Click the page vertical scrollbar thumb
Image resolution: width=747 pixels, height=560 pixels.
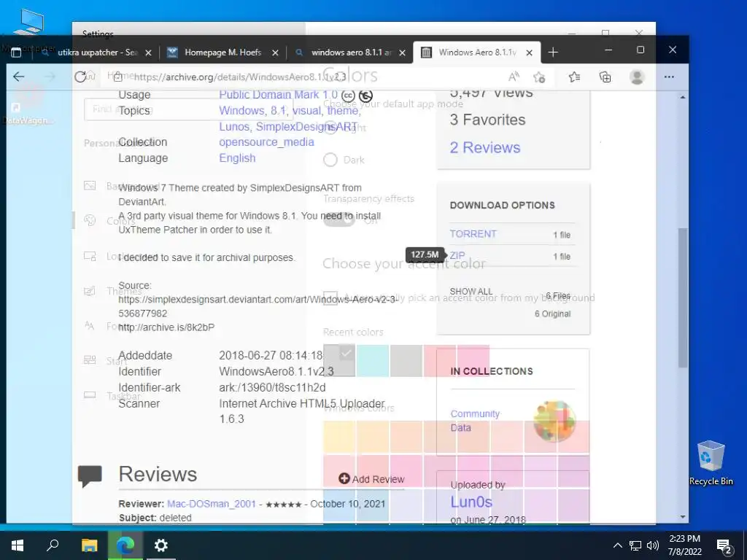683,297
